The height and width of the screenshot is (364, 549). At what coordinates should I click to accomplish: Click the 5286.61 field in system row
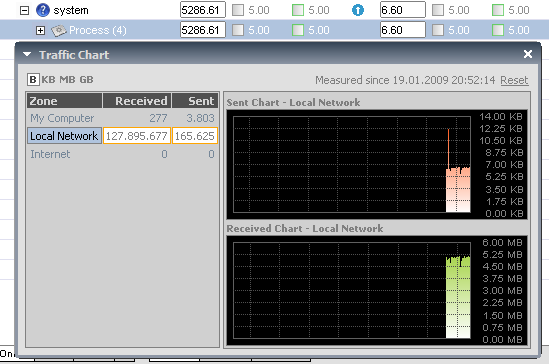pos(203,10)
